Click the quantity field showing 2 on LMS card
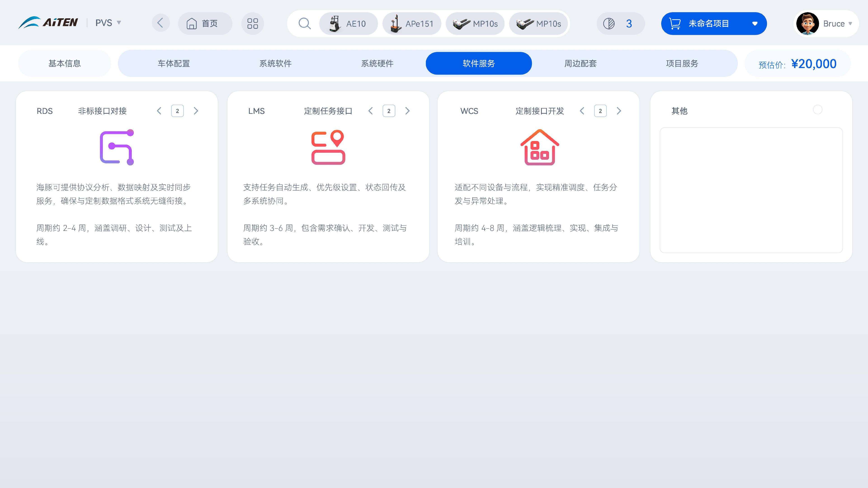Viewport: 868px width, 488px height. pos(389,111)
